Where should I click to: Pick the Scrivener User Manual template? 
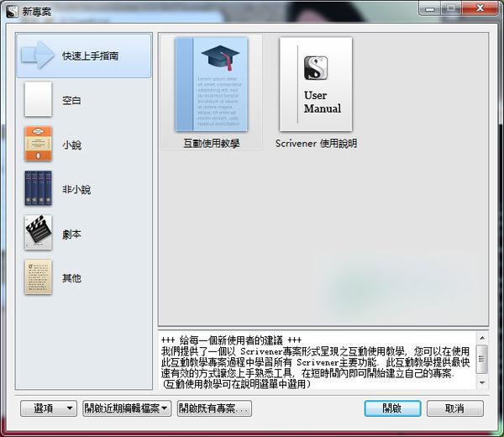316,84
